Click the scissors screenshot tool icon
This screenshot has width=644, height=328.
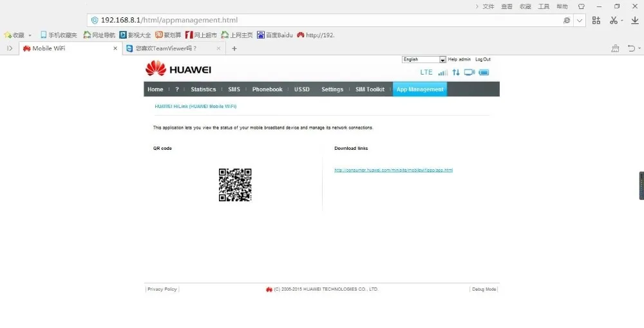[614, 20]
